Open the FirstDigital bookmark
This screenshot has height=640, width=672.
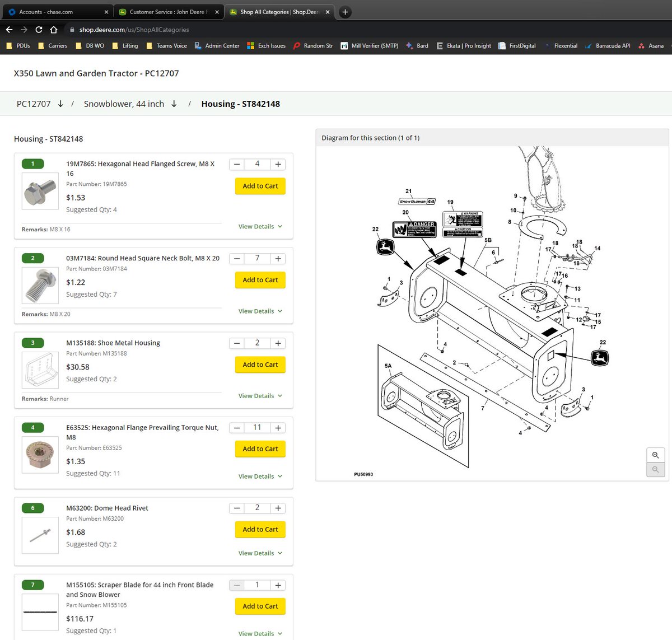coord(517,46)
